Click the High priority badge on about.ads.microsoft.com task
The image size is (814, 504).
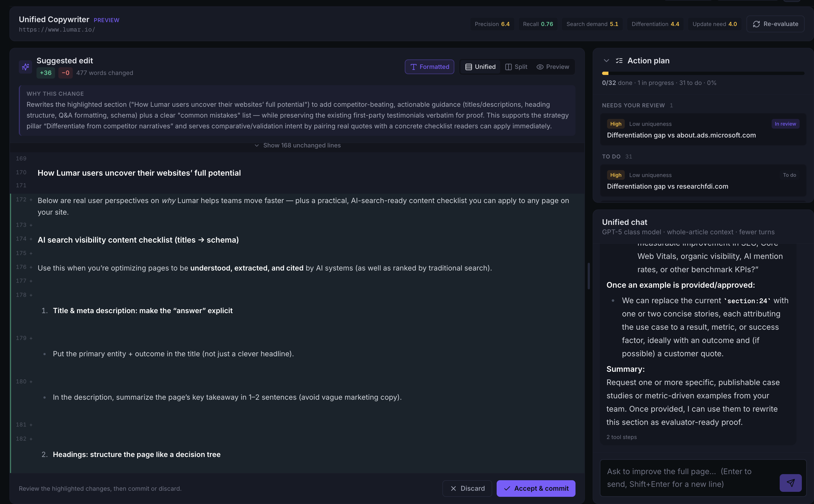pyautogui.click(x=616, y=124)
